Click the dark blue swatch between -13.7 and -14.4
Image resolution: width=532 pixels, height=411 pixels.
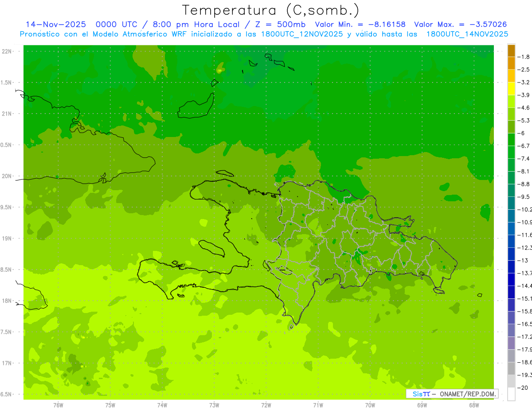pyautogui.click(x=511, y=279)
